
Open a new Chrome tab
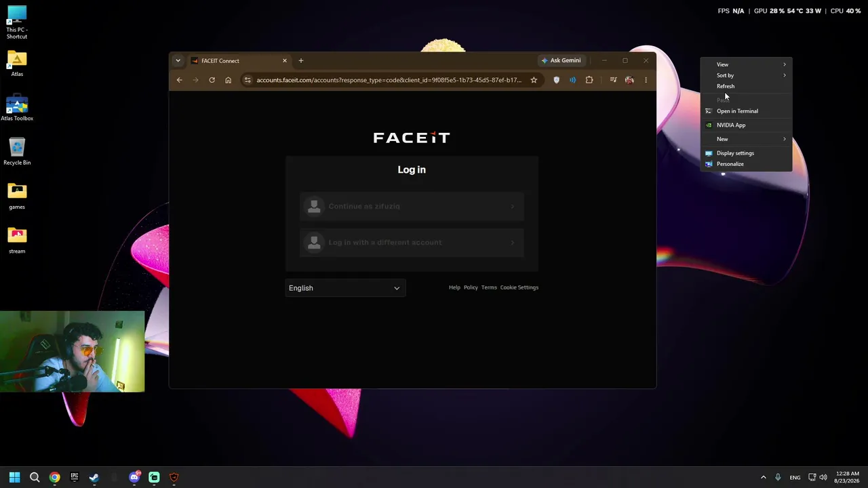point(301,60)
